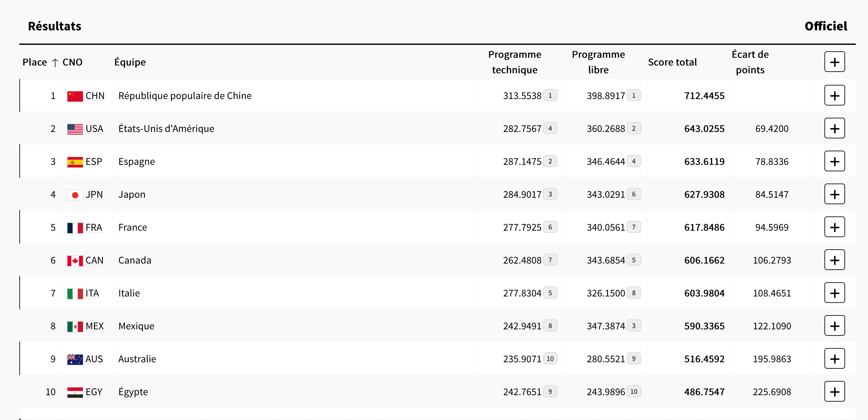The height and width of the screenshot is (420, 868).
Task: Click the Australia flag icon
Action: (75, 359)
